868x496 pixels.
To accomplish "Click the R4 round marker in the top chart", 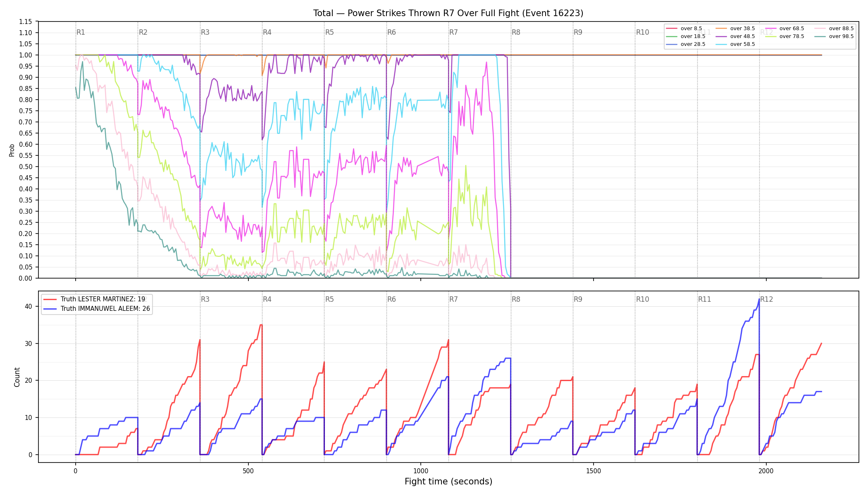I will pos(267,32).
